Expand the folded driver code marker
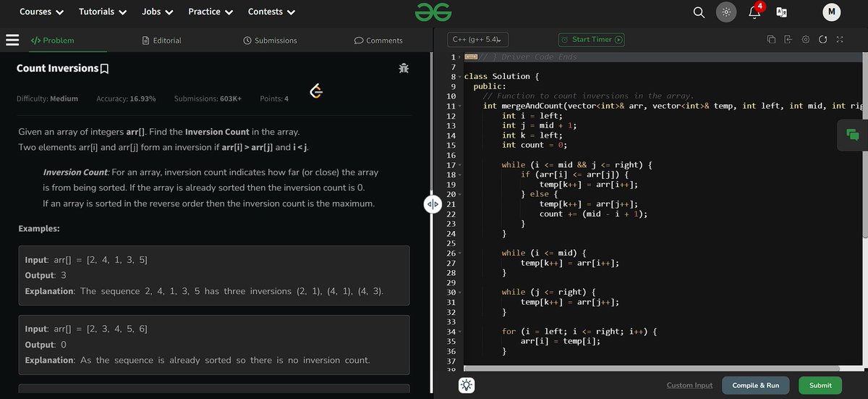 coord(470,56)
